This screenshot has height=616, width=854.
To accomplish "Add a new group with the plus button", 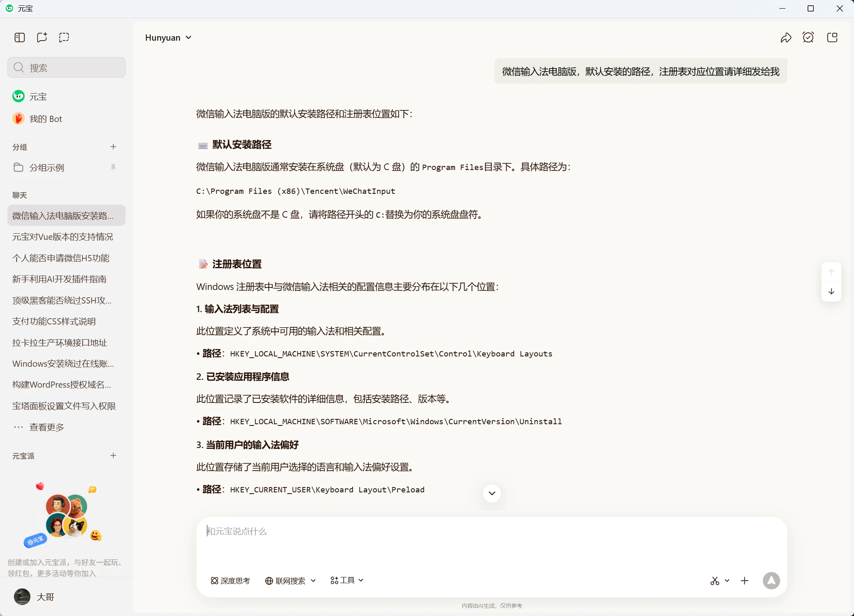I will 113,147.
